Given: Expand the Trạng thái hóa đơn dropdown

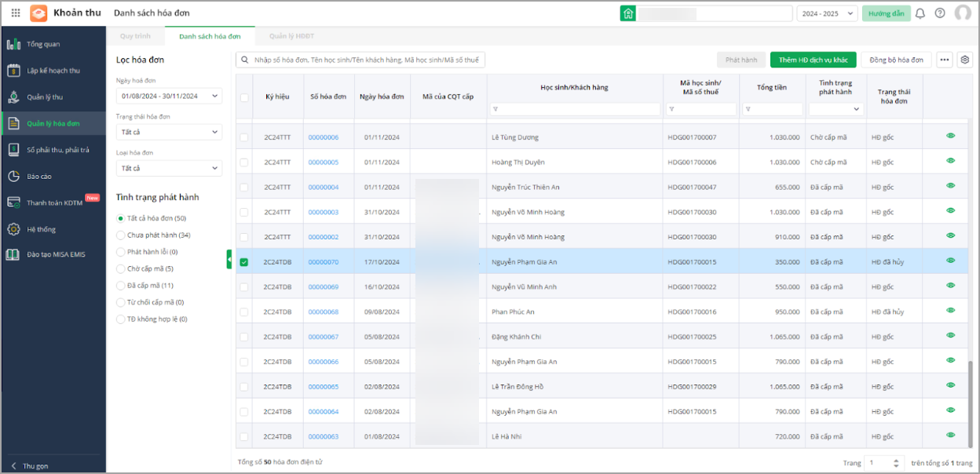Looking at the screenshot, I should point(169,132).
